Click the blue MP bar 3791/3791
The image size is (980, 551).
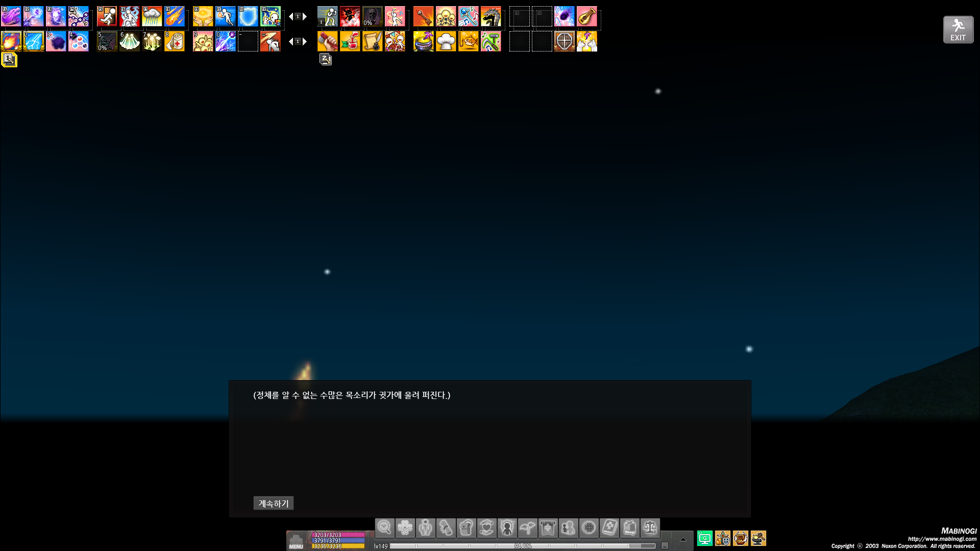pos(338,540)
